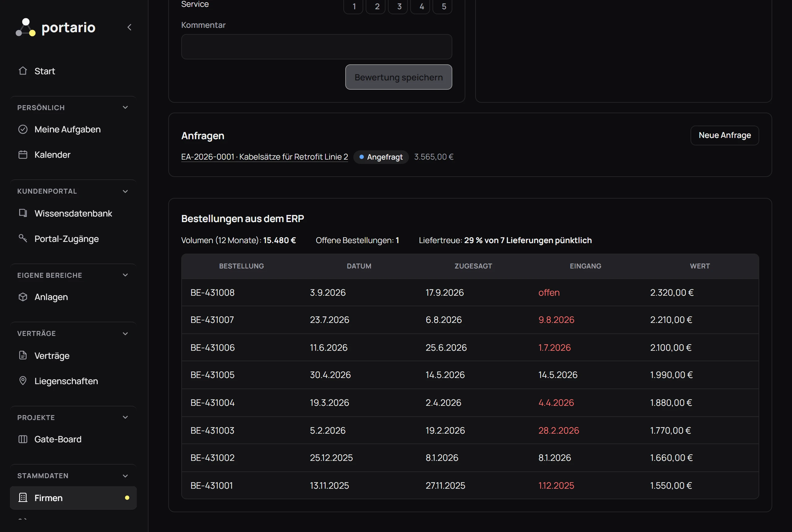Open EA-2026-0001 Kabelsätze request link
This screenshot has width=792, height=532.
tap(264, 157)
